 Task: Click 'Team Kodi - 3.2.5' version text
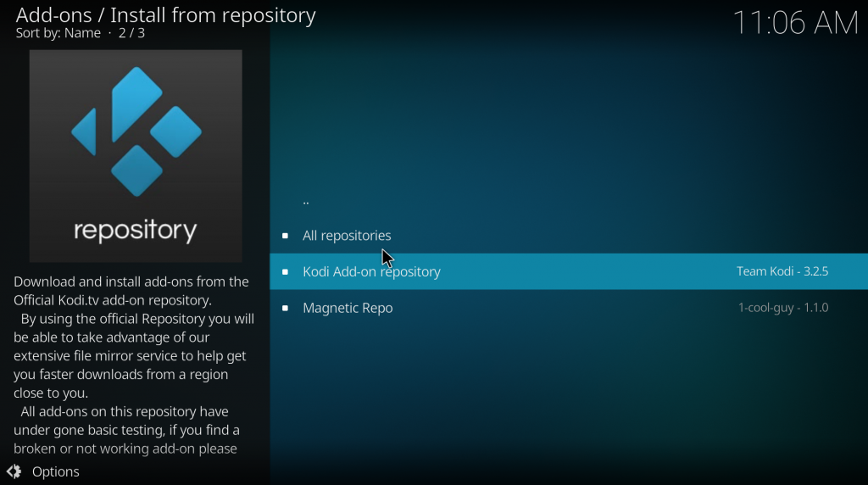point(782,271)
